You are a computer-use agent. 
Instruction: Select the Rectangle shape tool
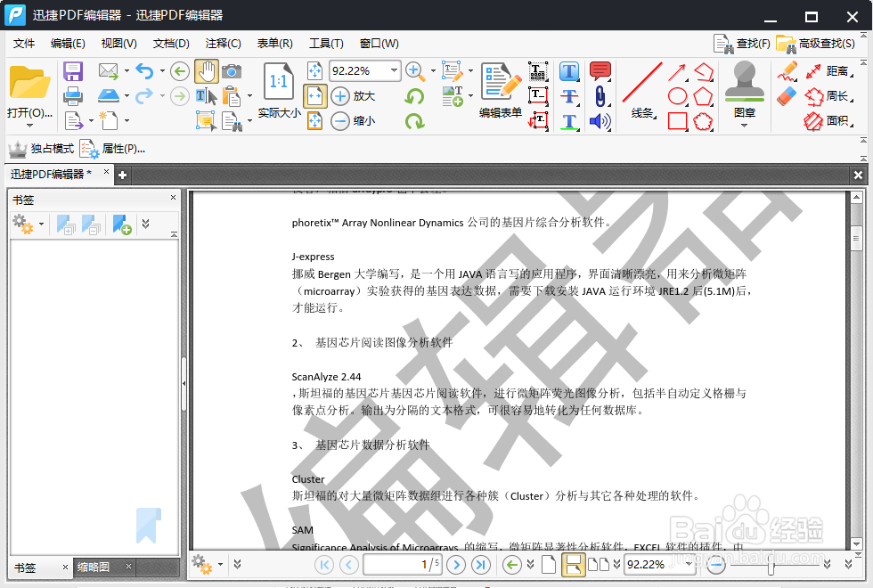[677, 121]
